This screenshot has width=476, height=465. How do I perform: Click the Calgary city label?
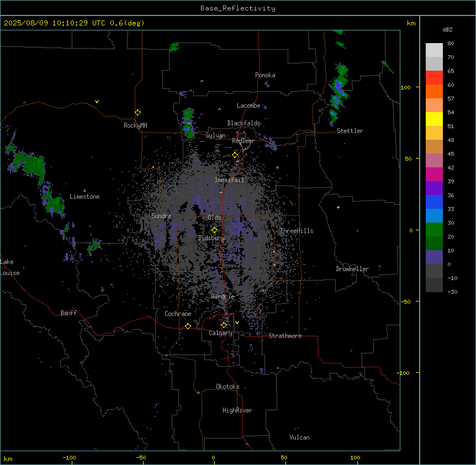click(220, 333)
